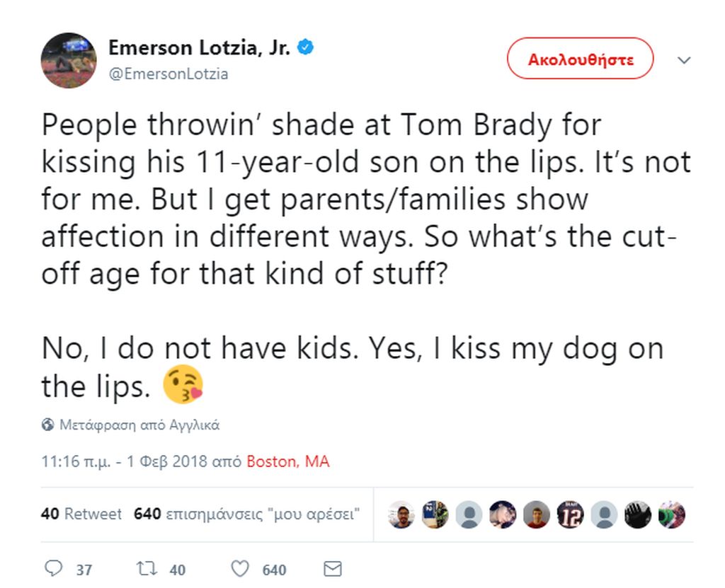View the 40 Retweet list
This screenshot has height=588, width=725.
tap(81, 514)
